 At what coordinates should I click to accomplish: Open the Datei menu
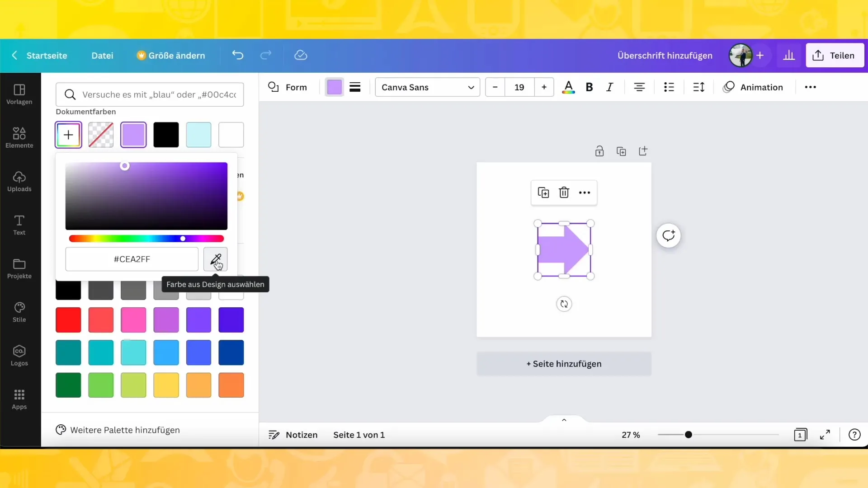pyautogui.click(x=102, y=56)
